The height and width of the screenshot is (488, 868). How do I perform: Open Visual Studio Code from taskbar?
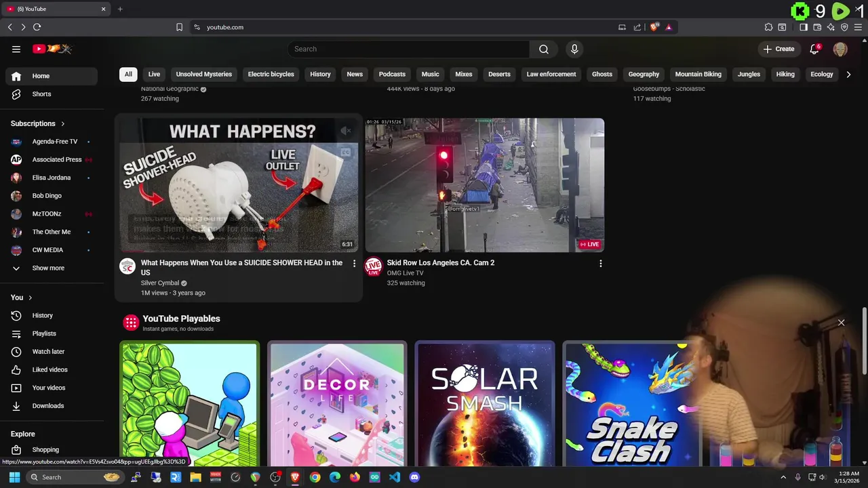coord(395,477)
